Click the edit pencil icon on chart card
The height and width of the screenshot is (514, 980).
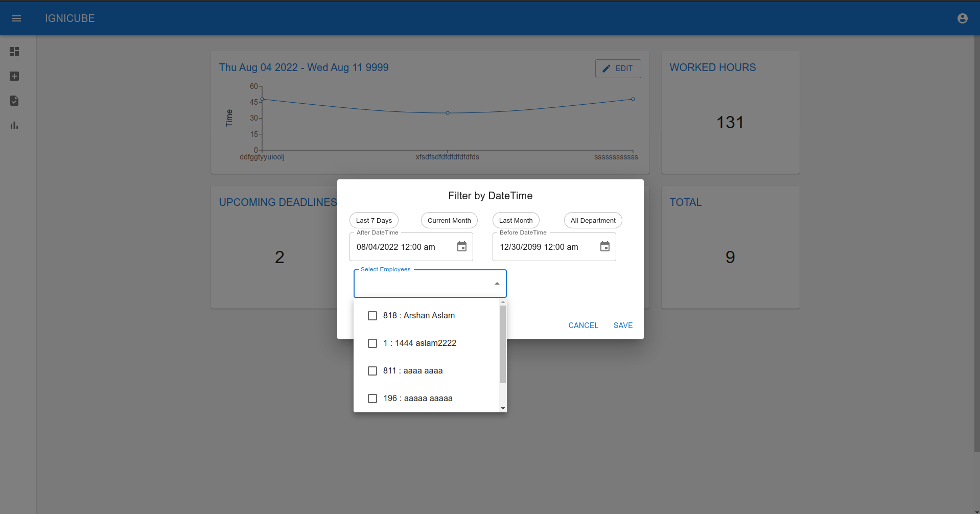(x=606, y=68)
